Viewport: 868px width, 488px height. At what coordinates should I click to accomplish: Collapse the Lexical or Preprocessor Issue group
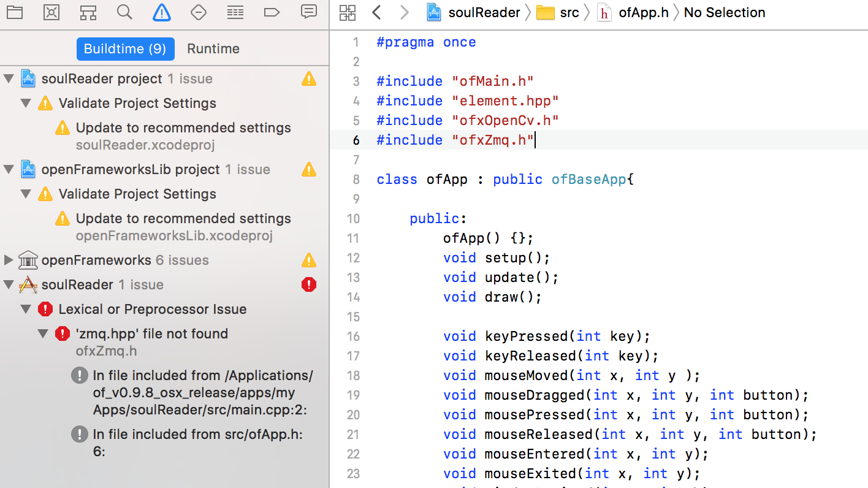(26, 310)
